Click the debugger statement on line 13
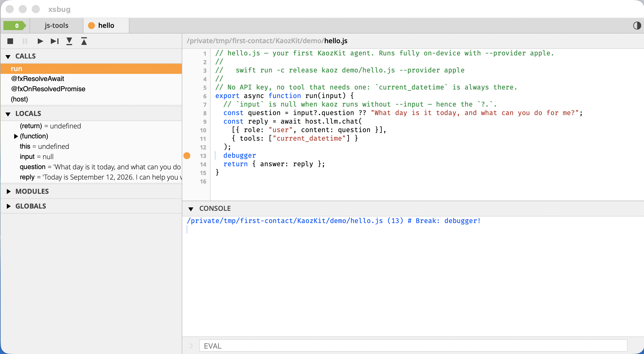 (x=239, y=155)
